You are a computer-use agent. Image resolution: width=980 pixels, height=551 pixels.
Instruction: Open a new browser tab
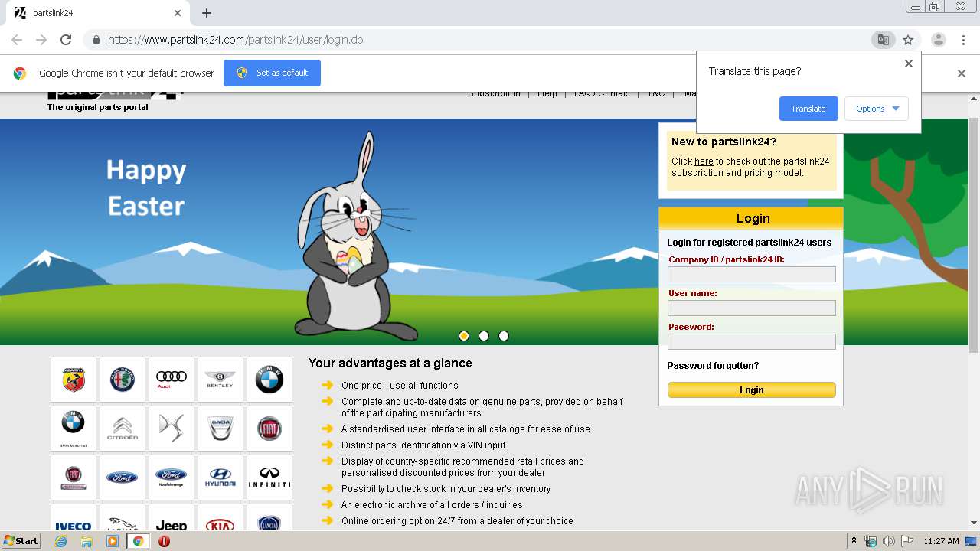point(207,13)
